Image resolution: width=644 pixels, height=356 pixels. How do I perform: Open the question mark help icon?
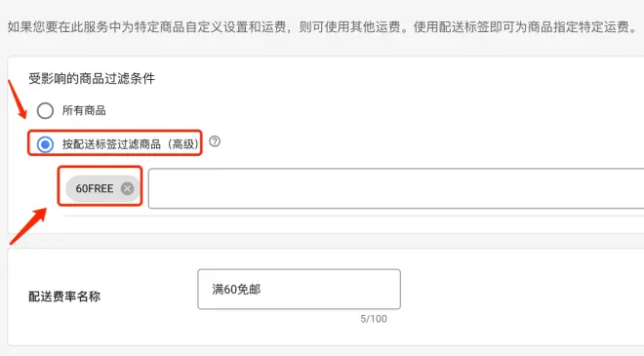click(215, 141)
